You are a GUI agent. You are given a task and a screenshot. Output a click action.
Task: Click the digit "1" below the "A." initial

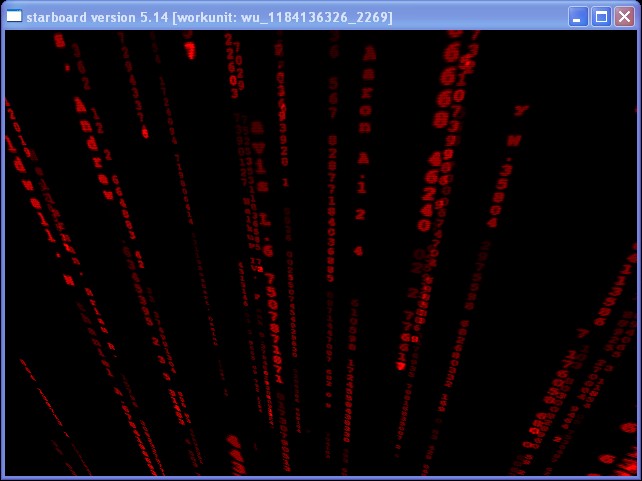pyautogui.click(x=361, y=187)
